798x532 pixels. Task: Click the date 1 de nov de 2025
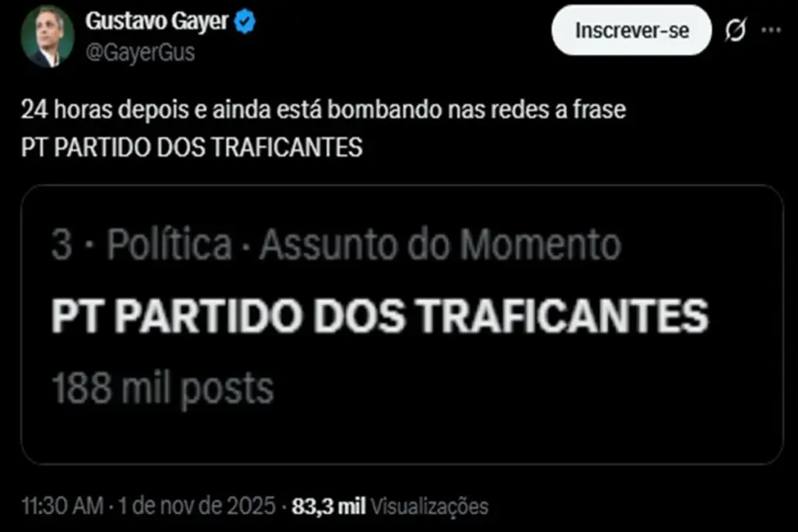click(197, 506)
